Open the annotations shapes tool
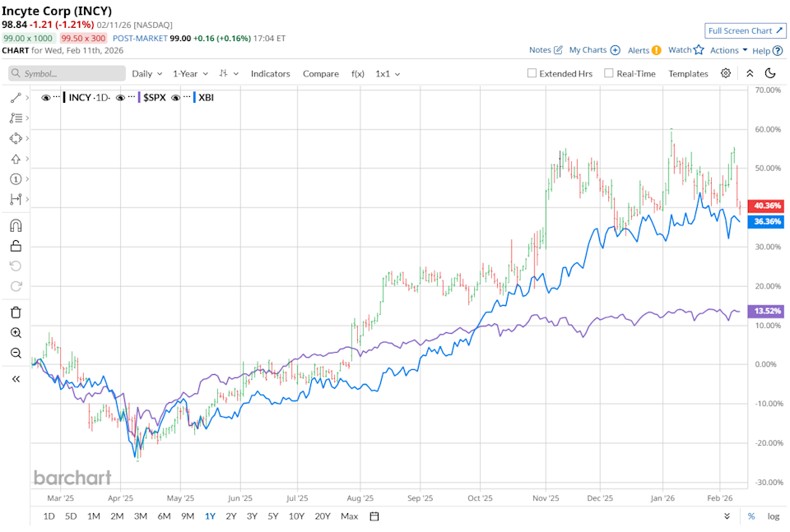 click(x=17, y=137)
